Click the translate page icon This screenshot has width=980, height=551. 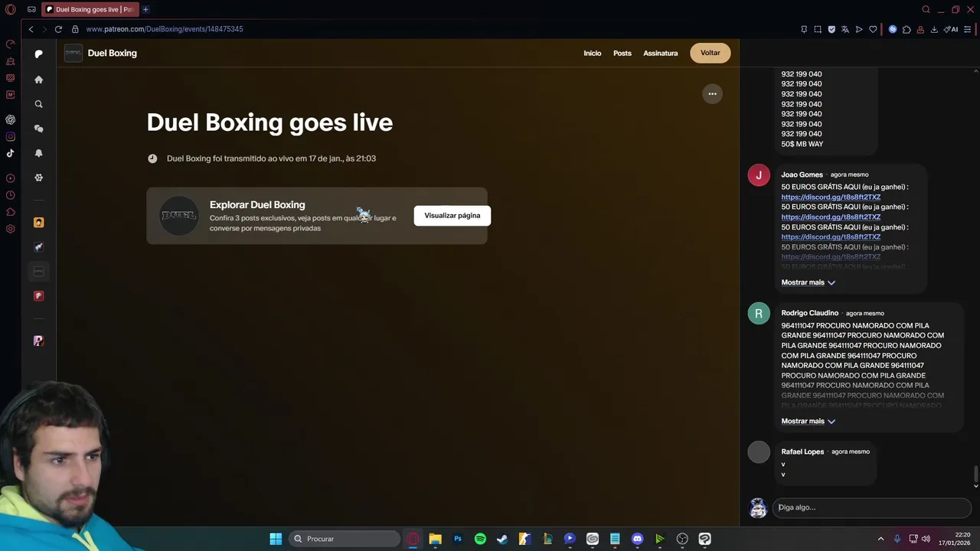[x=845, y=29]
